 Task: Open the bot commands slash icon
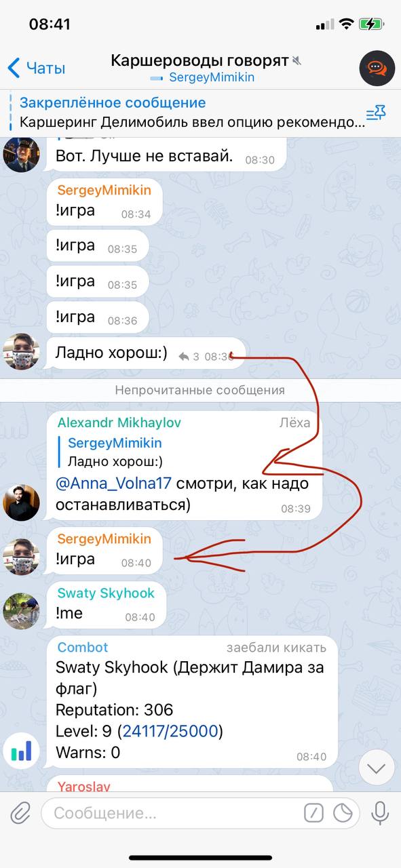(313, 813)
